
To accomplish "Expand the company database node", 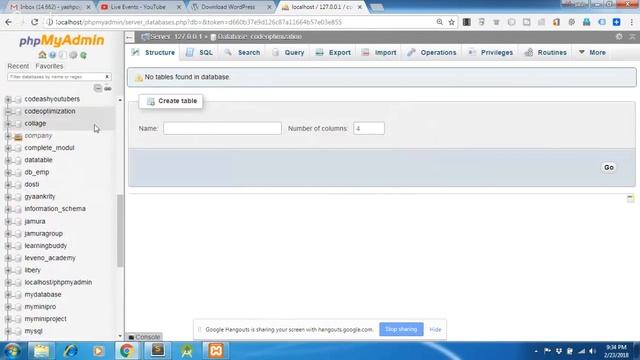I will (8, 136).
